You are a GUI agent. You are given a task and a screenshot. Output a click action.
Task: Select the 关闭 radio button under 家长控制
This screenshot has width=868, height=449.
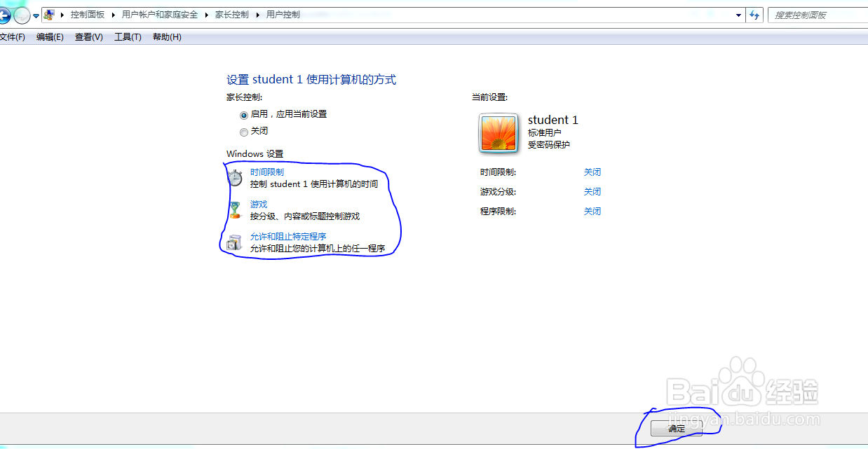(244, 131)
